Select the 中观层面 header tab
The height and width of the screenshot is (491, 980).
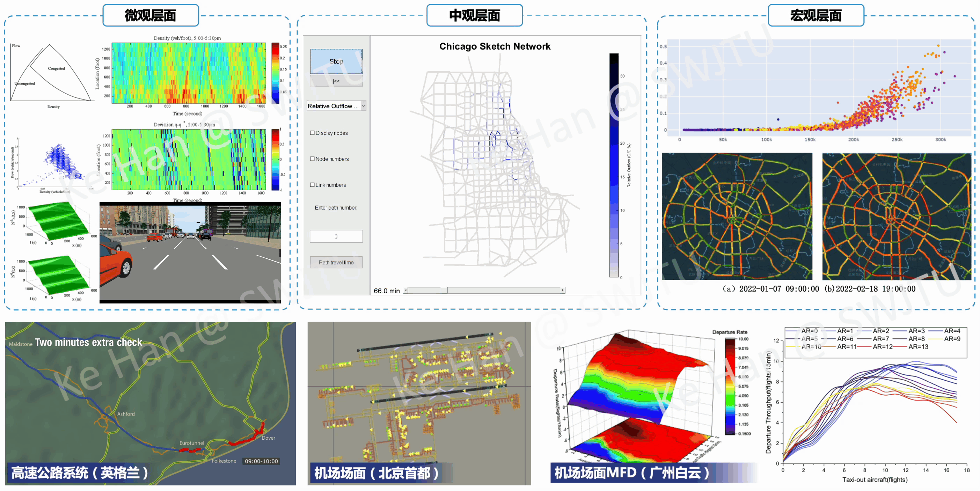[x=474, y=16]
